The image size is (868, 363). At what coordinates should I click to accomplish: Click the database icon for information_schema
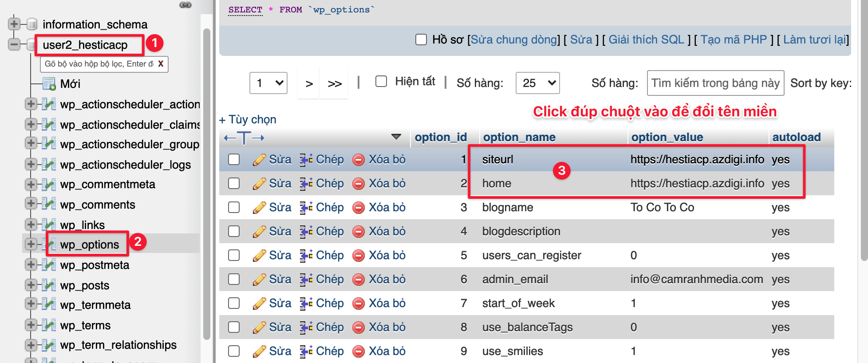pos(32,24)
